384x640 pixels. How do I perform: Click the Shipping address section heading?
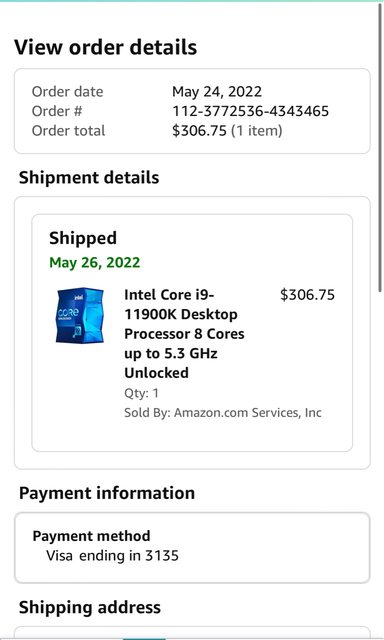click(90, 607)
